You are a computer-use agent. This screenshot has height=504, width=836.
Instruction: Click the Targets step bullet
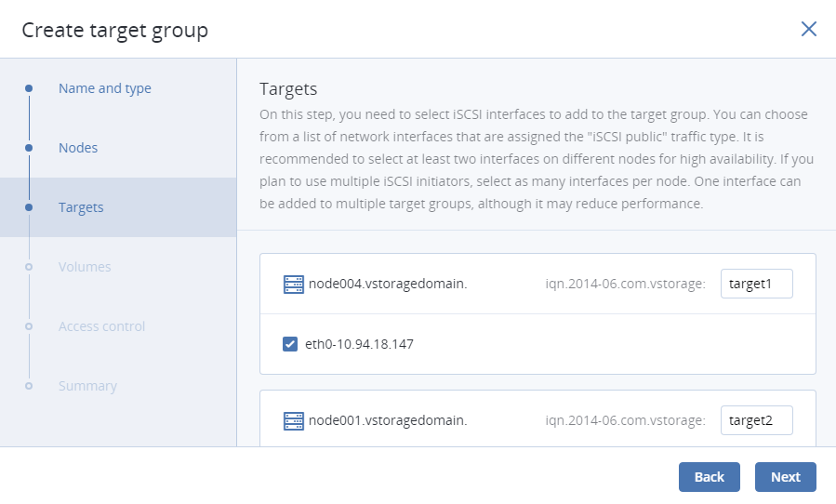click(x=29, y=207)
